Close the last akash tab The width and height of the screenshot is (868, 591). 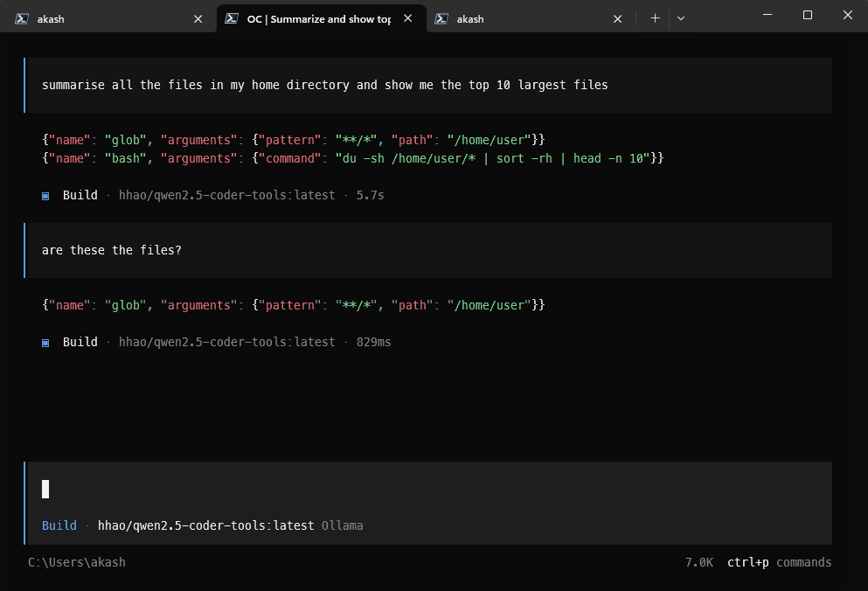pos(618,19)
